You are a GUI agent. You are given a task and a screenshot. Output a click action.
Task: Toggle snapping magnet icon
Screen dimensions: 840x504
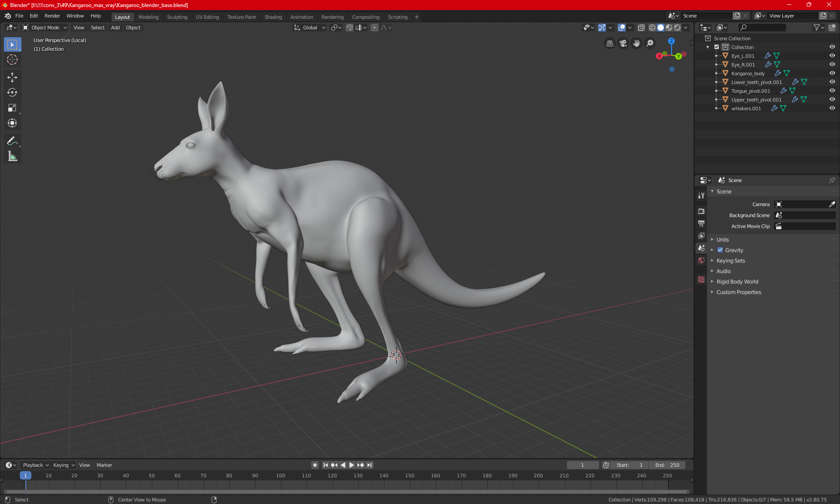(350, 28)
